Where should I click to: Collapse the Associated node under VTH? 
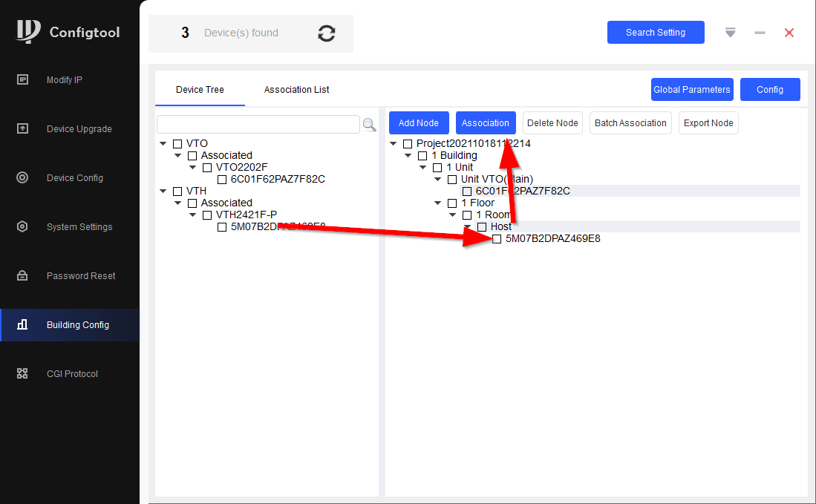pos(178,203)
